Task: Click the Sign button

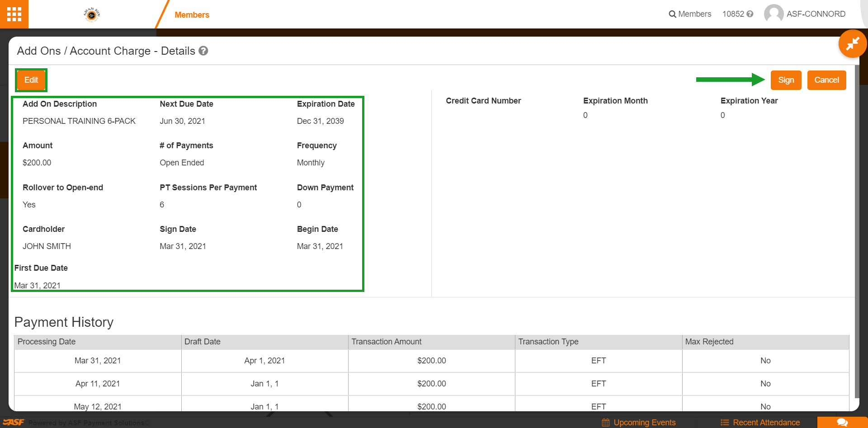Action: tap(786, 80)
